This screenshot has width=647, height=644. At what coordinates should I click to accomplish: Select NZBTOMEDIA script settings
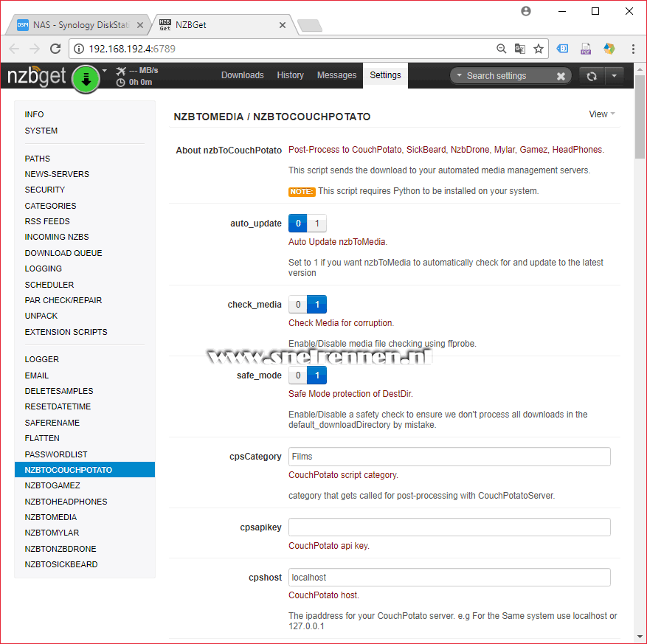[x=50, y=517]
